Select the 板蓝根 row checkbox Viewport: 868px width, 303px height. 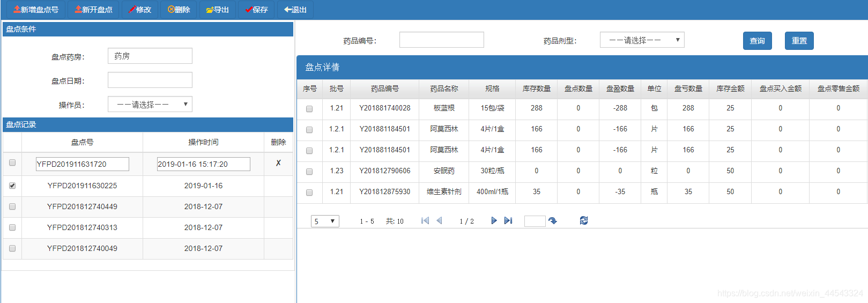click(x=309, y=109)
